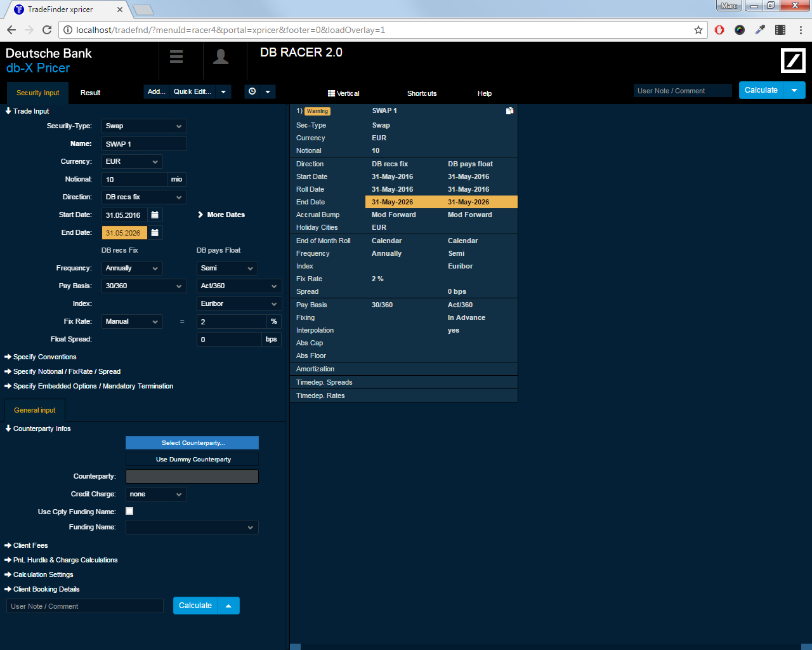The width and height of the screenshot is (812, 650).
Task: Click the clock history icon
Action: tap(252, 92)
